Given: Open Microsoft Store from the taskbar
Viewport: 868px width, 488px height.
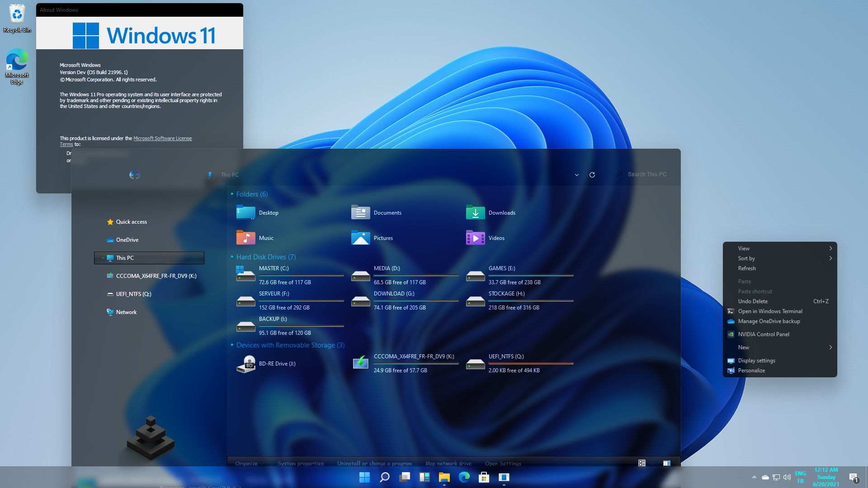Looking at the screenshot, I should coord(484,477).
